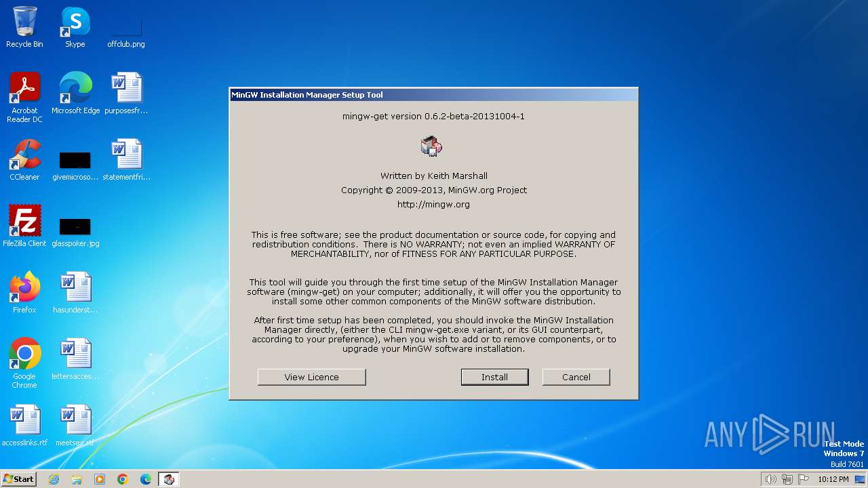Select the http://mingw.org text
The width and height of the screenshot is (868, 488).
(x=433, y=204)
